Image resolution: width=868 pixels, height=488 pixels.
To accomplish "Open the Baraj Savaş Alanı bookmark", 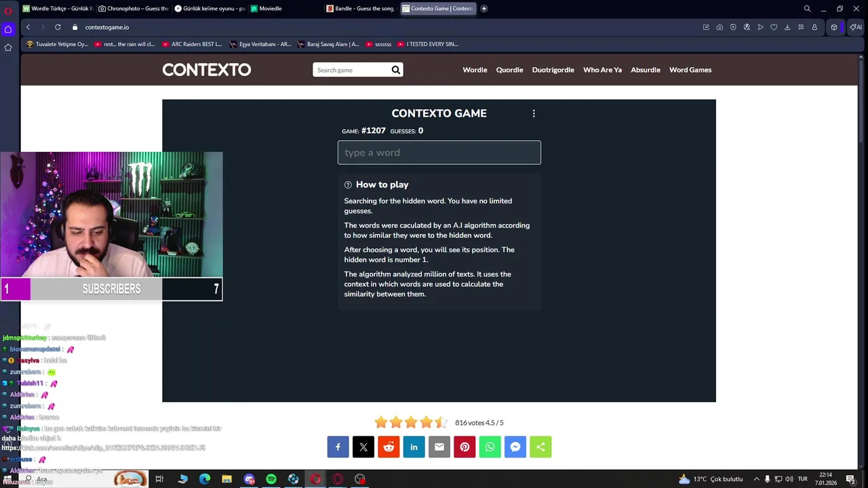I will [328, 44].
